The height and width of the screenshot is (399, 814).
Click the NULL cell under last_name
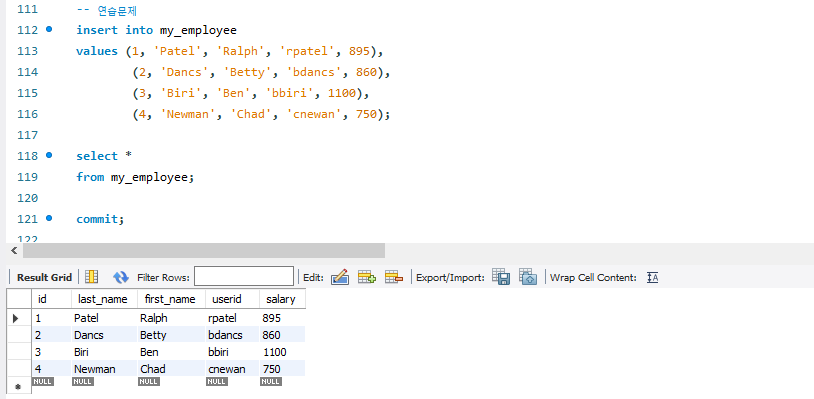[83, 381]
